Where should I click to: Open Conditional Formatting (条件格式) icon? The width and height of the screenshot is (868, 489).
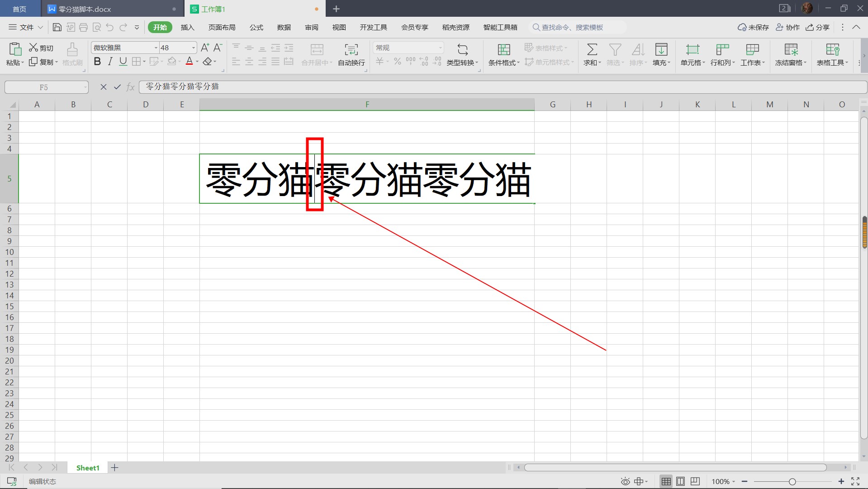coord(503,49)
